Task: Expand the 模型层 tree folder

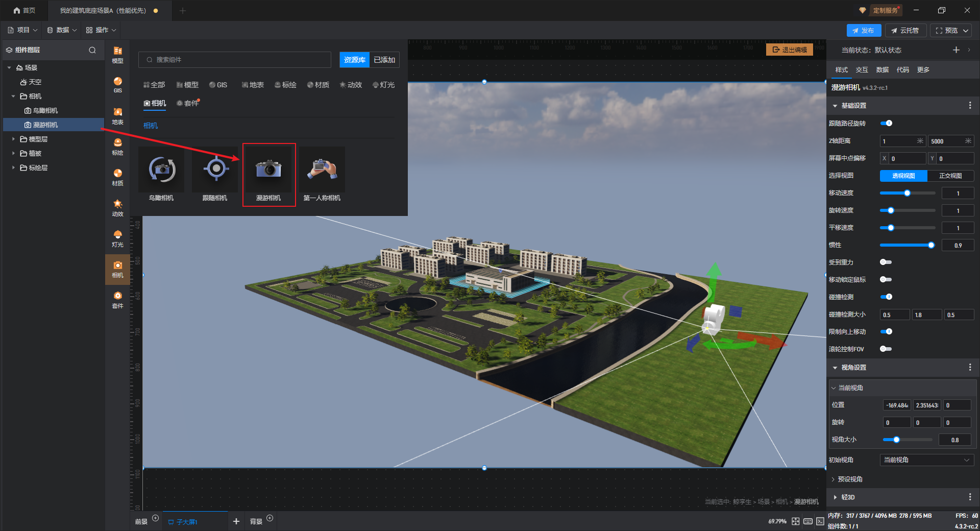Action: 13,139
